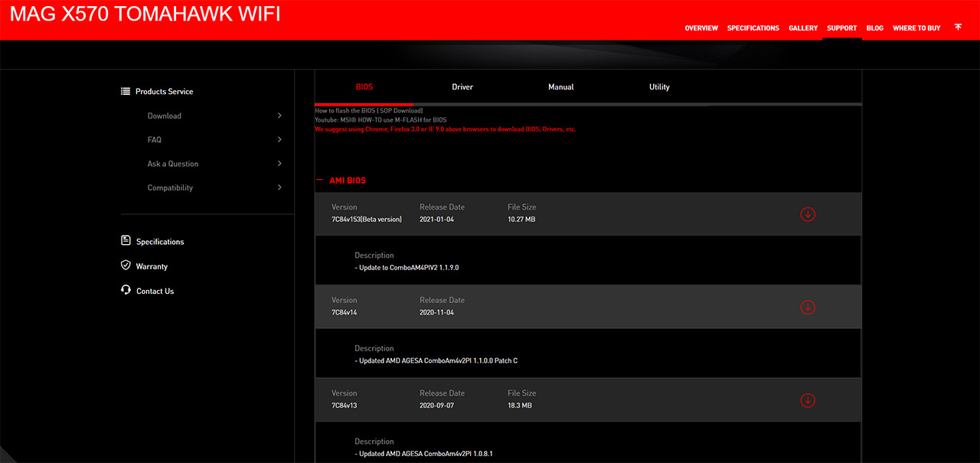Jump to top of page arrow icon

958,27
